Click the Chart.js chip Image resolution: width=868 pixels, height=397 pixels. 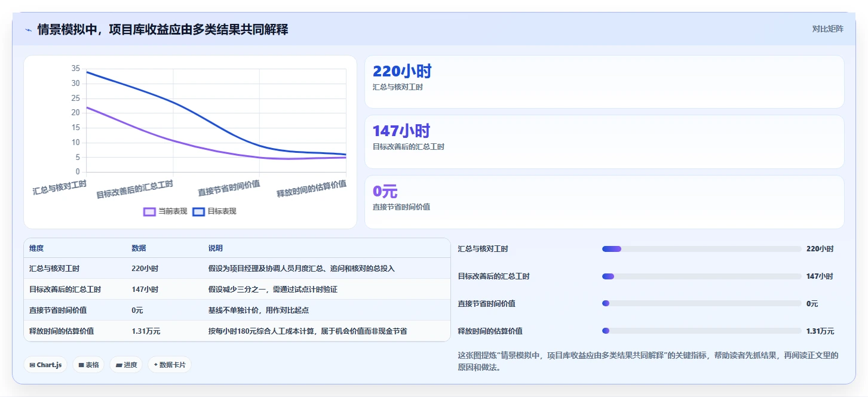pyautogui.click(x=45, y=365)
